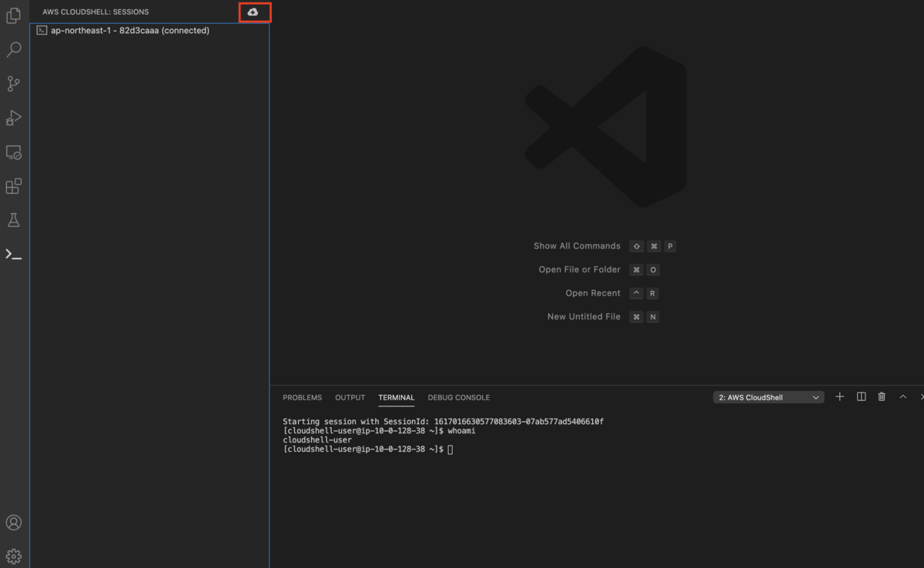Viewport: 924px width, 568px height.
Task: Open the terminal selector dropdown '2: AWS CloudShell'
Action: pyautogui.click(x=768, y=397)
